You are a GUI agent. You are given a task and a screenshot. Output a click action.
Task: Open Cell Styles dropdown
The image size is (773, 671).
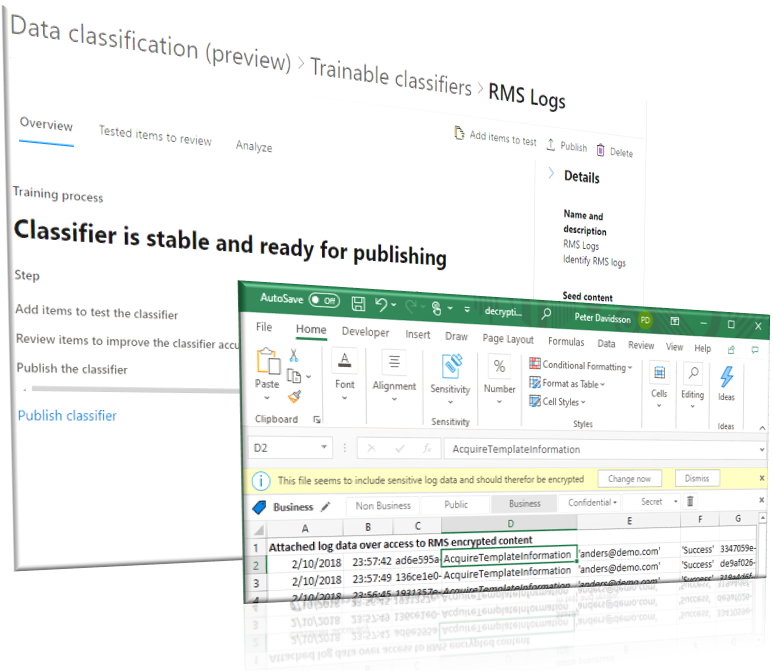557,401
